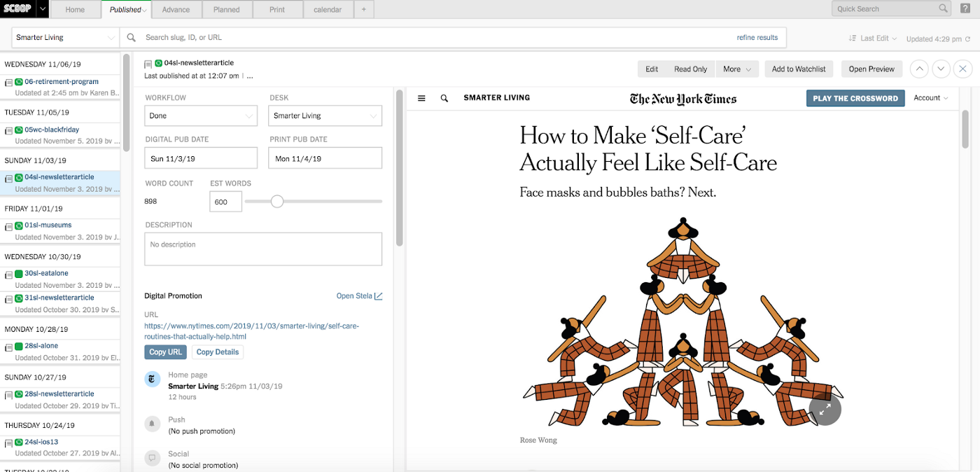Click the help question mark icon
Viewport: 980px width, 472px height.
(x=965, y=8)
